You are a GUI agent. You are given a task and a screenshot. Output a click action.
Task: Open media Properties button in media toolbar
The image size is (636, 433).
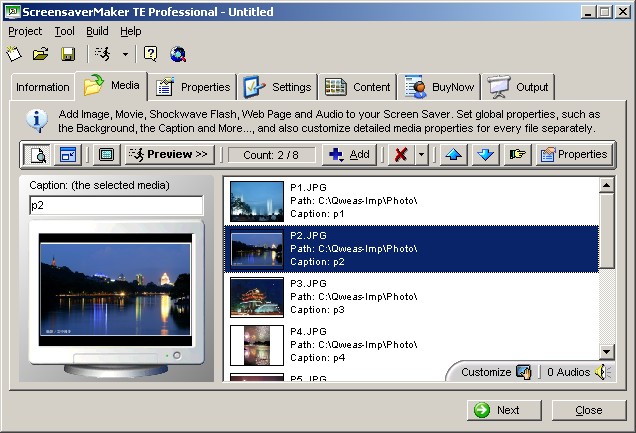tap(574, 154)
